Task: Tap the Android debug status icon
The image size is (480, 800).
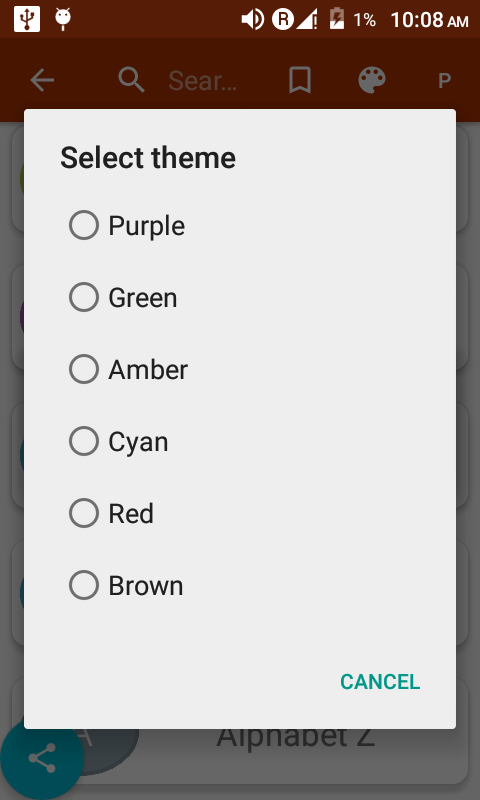Action: [63, 19]
